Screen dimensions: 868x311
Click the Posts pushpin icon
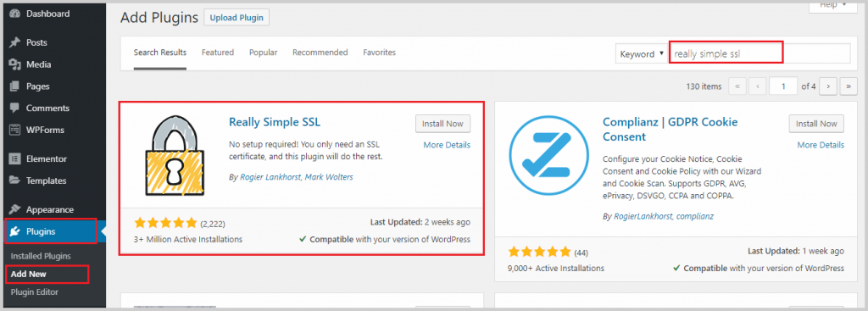[15, 42]
